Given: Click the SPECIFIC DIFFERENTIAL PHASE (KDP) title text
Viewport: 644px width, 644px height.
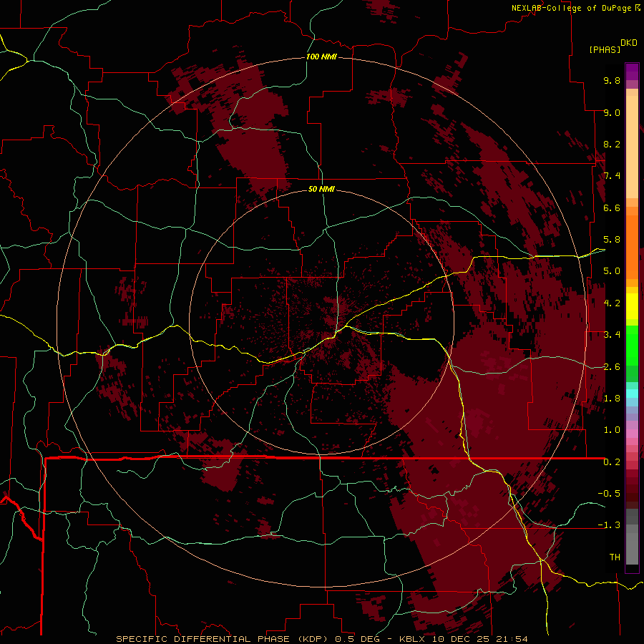Looking at the screenshot, I should tap(222, 639).
